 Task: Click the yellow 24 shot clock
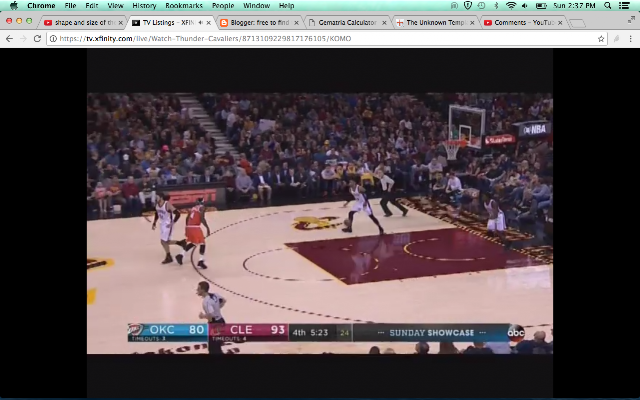(344, 333)
